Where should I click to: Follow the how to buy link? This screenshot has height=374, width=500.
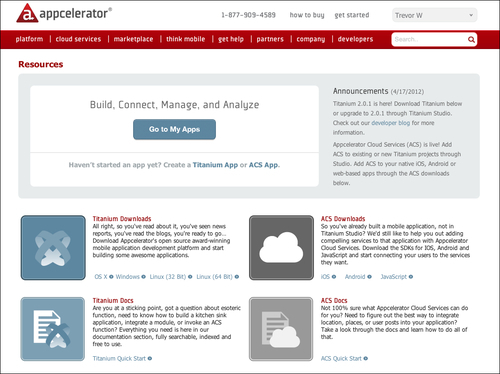tap(307, 15)
